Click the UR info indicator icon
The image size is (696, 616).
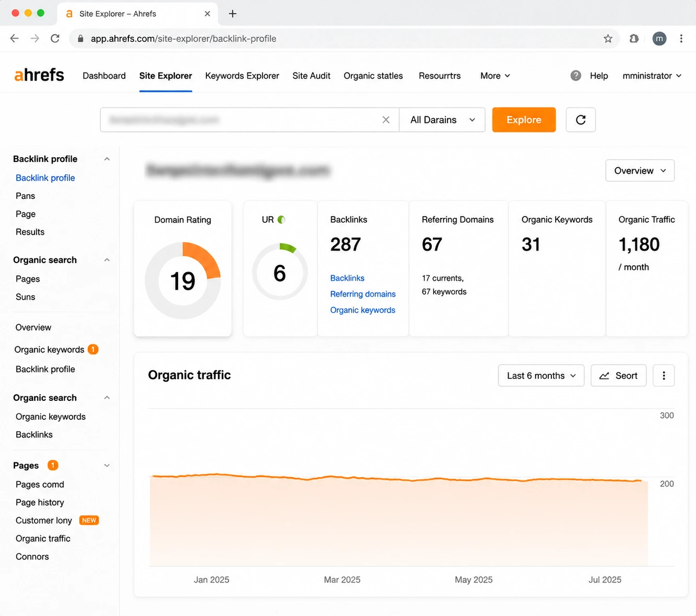coord(281,220)
